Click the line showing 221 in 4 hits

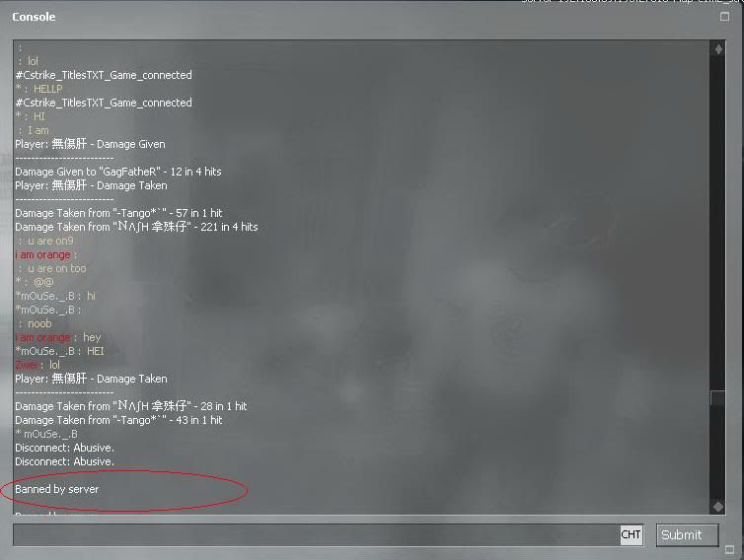click(x=136, y=227)
